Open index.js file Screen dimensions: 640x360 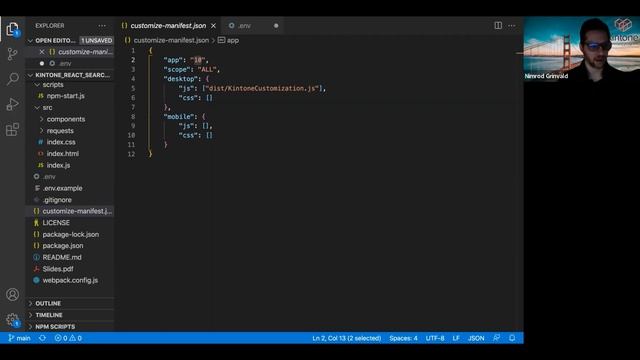coord(58,165)
